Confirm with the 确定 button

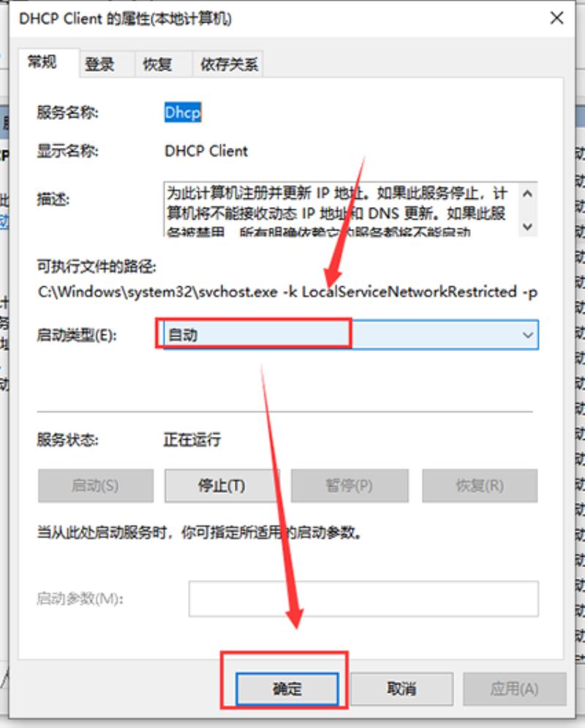point(287,688)
